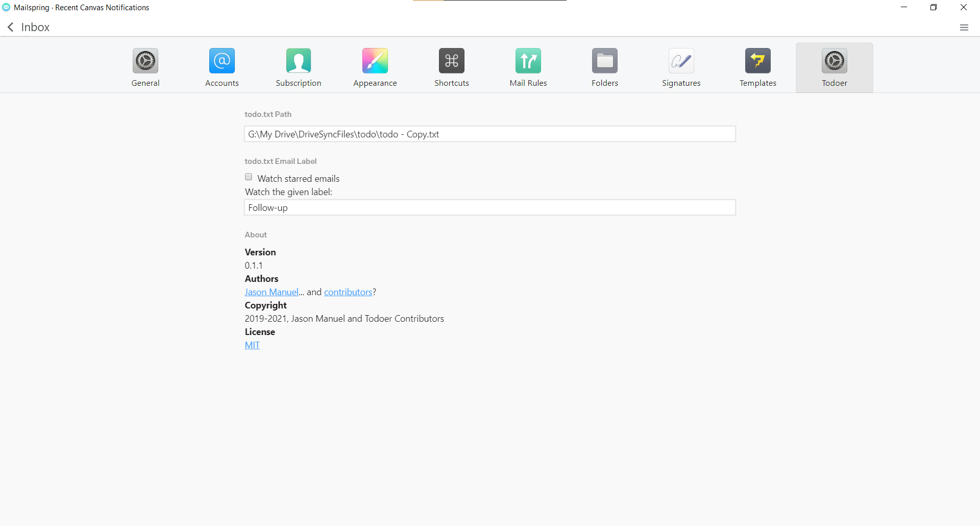Open the Jason Manuel author link
Image resolution: width=980 pixels, height=526 pixels.
[272, 292]
